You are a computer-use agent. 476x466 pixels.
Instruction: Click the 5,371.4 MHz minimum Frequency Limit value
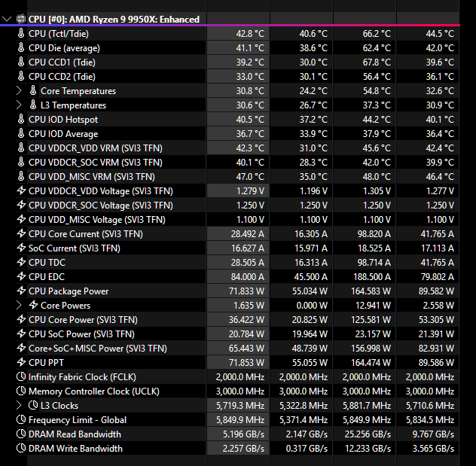click(x=304, y=420)
